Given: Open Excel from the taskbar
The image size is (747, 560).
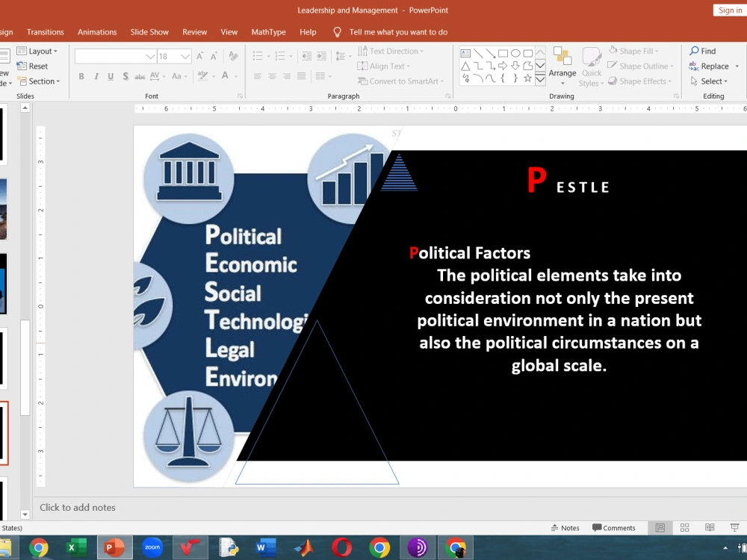Looking at the screenshot, I should (76, 547).
